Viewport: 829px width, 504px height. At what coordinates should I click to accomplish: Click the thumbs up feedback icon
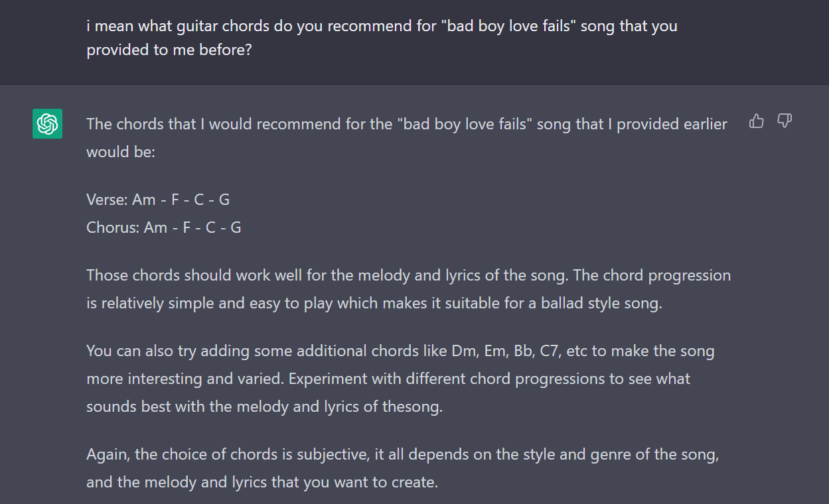tap(756, 121)
